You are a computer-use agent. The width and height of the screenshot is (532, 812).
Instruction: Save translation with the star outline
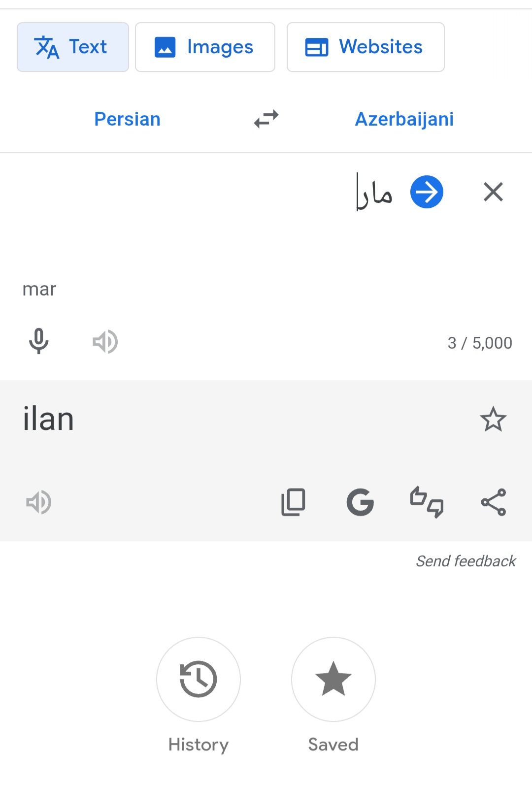493,420
